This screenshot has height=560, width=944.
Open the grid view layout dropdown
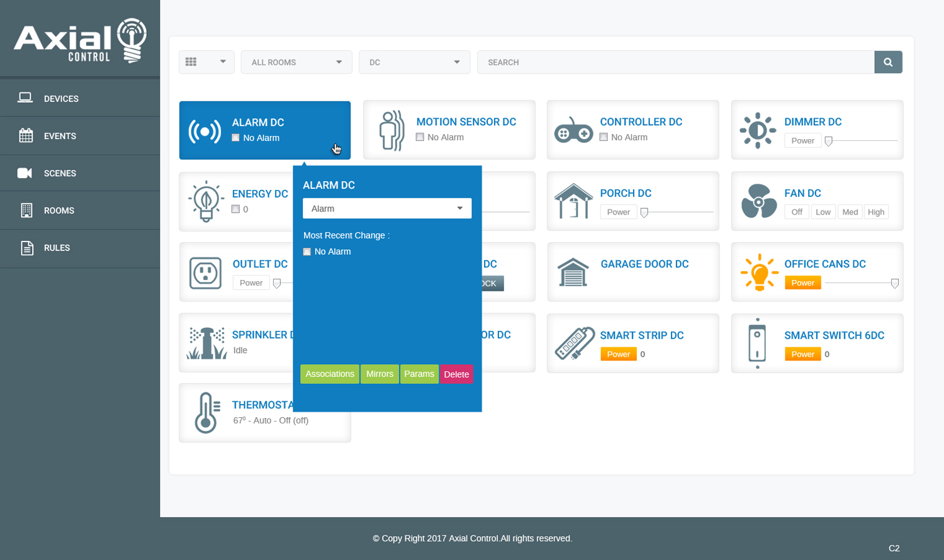click(x=206, y=62)
